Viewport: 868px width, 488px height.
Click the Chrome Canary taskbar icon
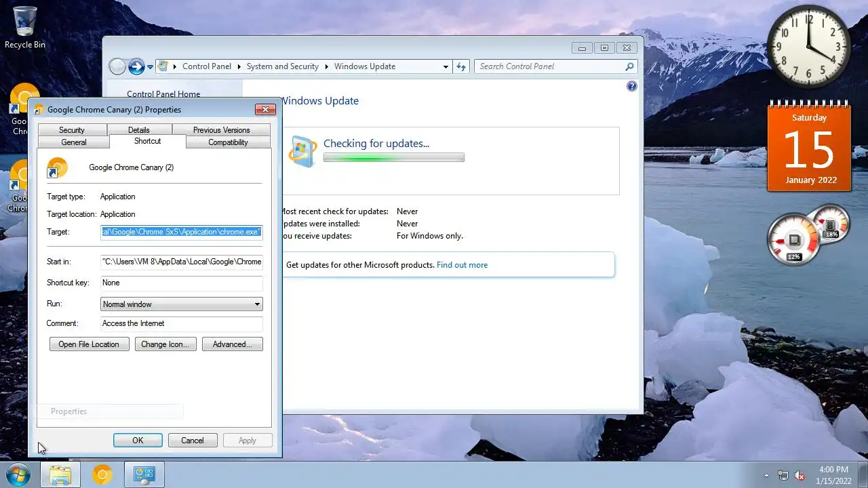point(102,475)
